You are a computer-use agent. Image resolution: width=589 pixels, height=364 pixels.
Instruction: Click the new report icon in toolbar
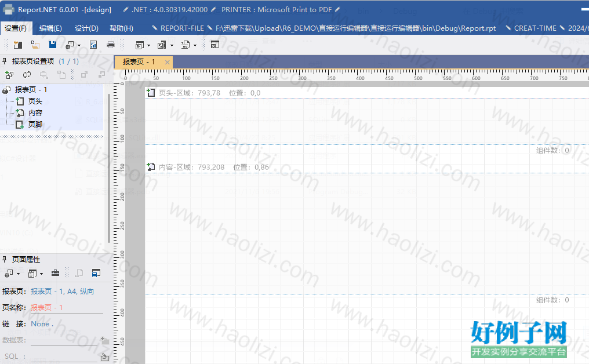coord(17,45)
